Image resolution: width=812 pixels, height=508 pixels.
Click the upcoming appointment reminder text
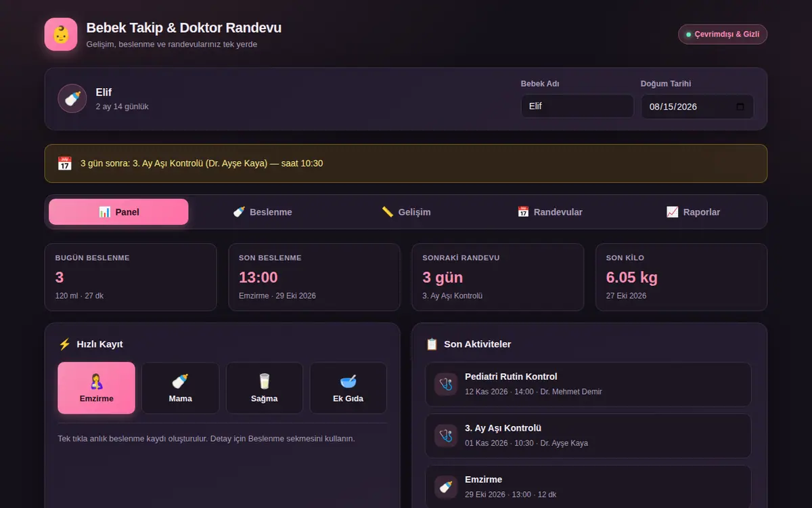click(x=202, y=163)
